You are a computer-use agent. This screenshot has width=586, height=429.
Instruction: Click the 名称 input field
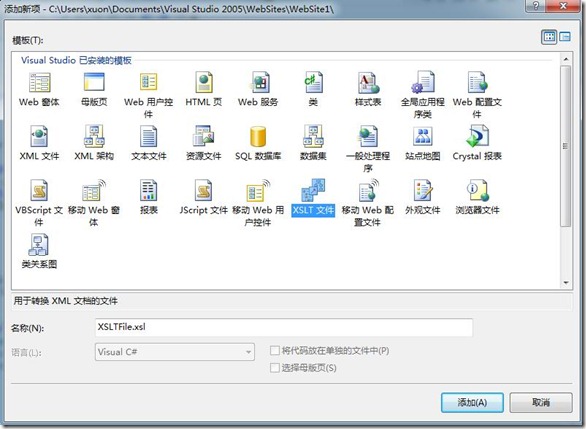point(284,327)
